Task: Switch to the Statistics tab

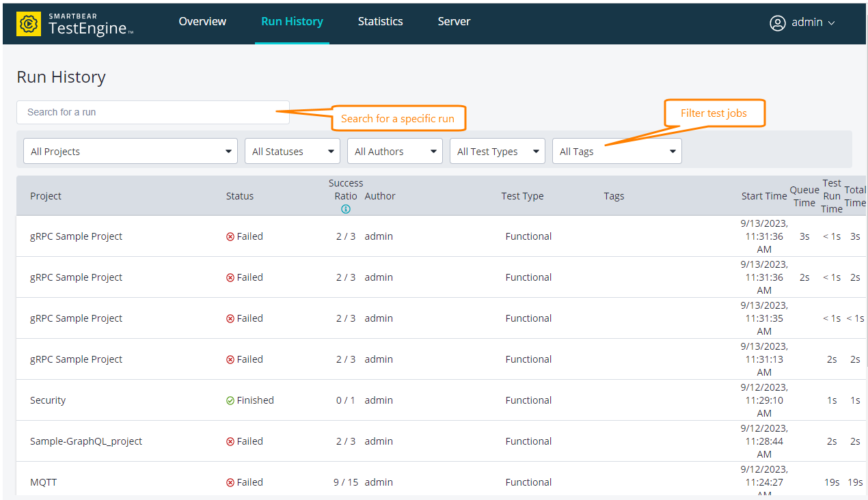Action: pyautogui.click(x=380, y=21)
